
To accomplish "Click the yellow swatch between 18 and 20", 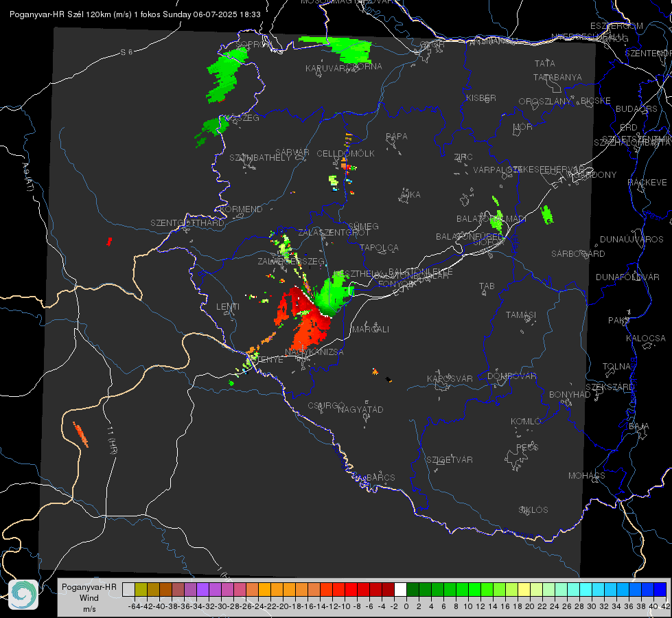I will click(524, 589).
